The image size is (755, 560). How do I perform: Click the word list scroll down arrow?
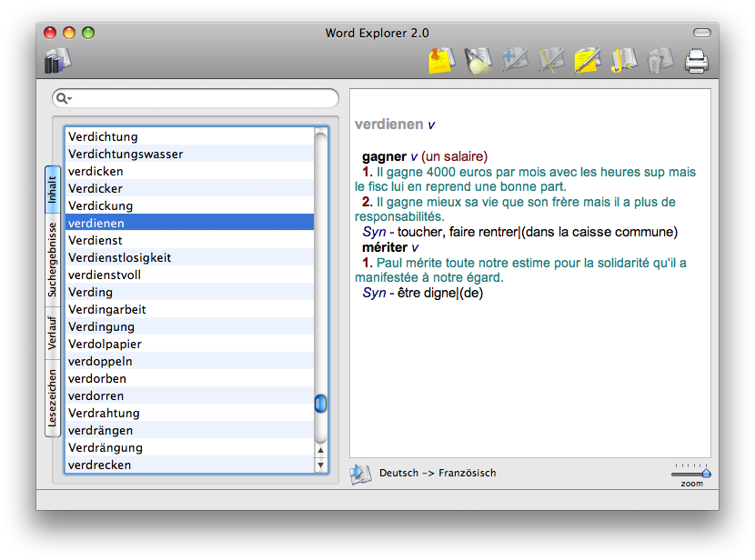[320, 465]
